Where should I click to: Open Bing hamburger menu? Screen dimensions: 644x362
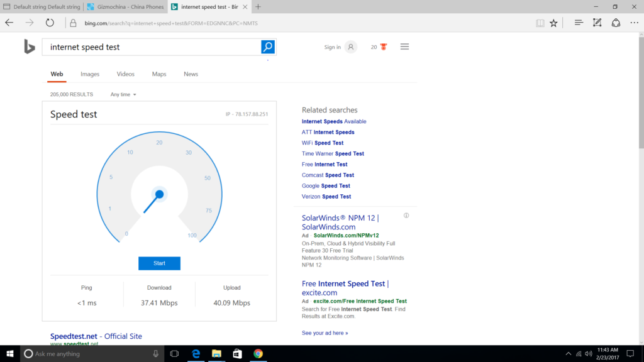[x=404, y=47]
